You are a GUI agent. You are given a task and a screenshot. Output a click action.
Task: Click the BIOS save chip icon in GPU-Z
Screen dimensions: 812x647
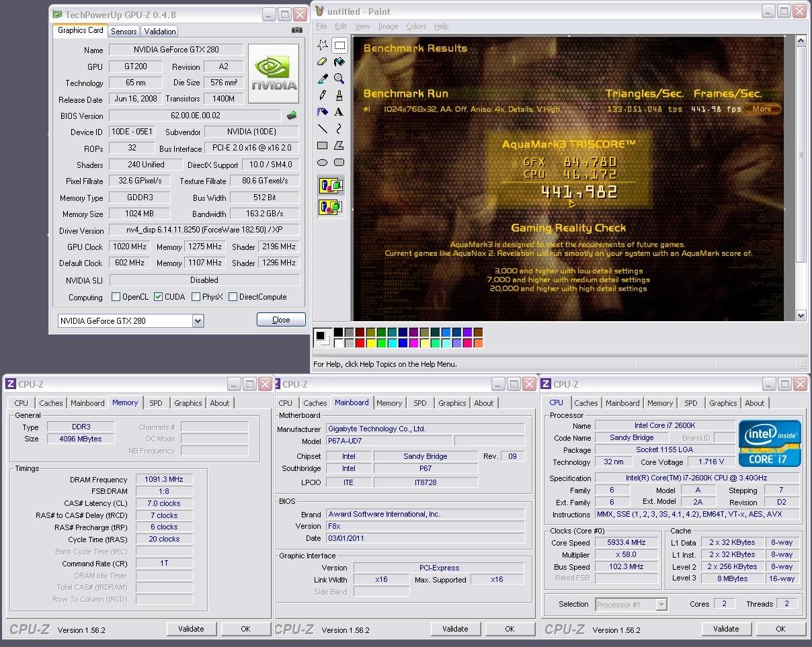292,116
